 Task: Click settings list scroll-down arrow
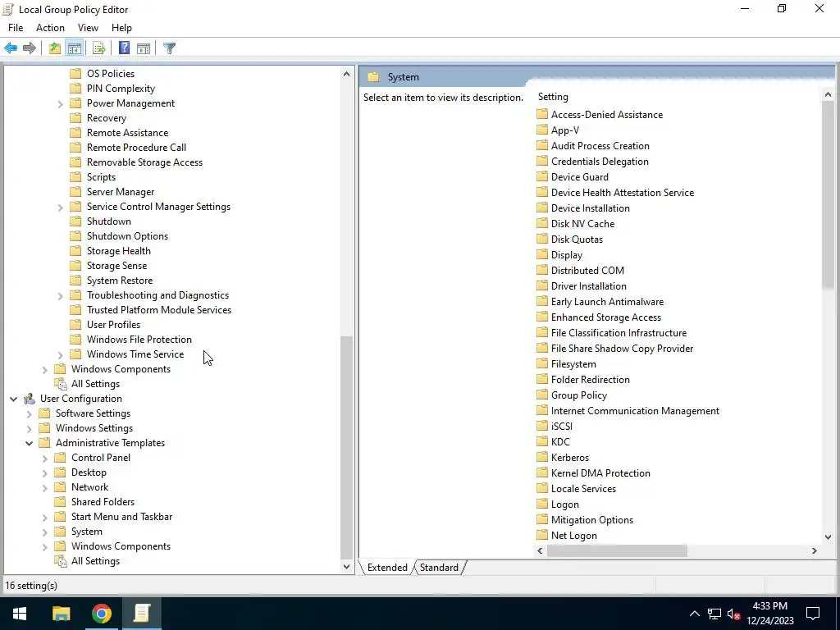[828, 536]
